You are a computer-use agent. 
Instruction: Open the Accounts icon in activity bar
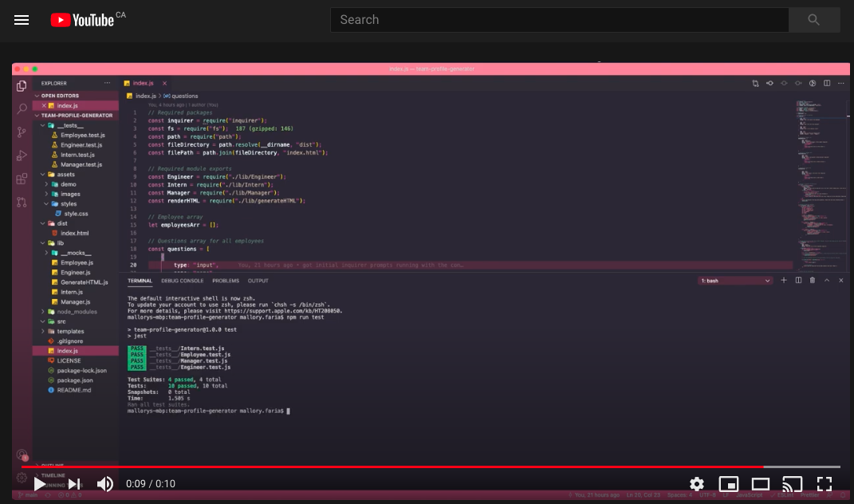[x=22, y=455]
